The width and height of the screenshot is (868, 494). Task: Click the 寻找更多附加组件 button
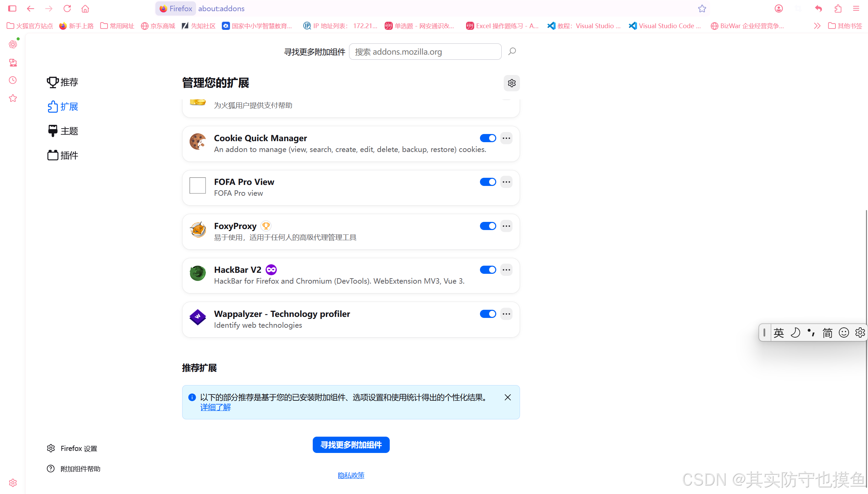tap(351, 445)
